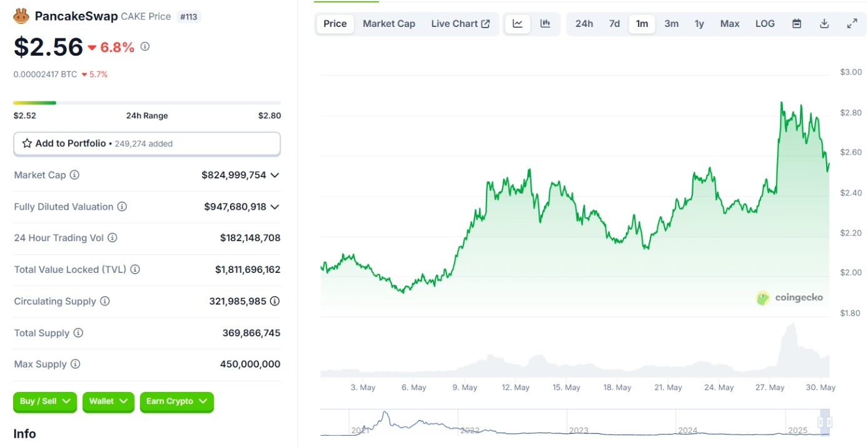Click the Total Supply info icon
Viewport: 868px width, 447px height.
tap(78, 333)
